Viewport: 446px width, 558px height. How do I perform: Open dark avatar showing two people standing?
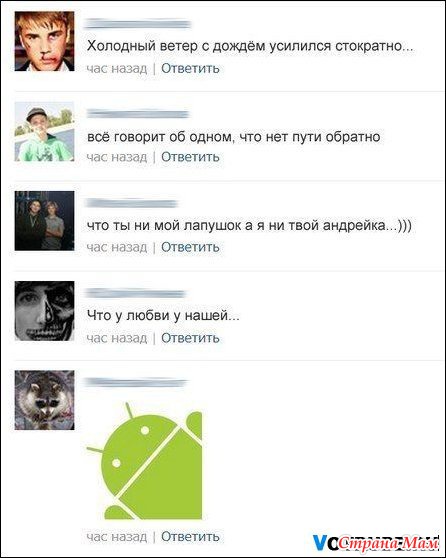(44, 221)
